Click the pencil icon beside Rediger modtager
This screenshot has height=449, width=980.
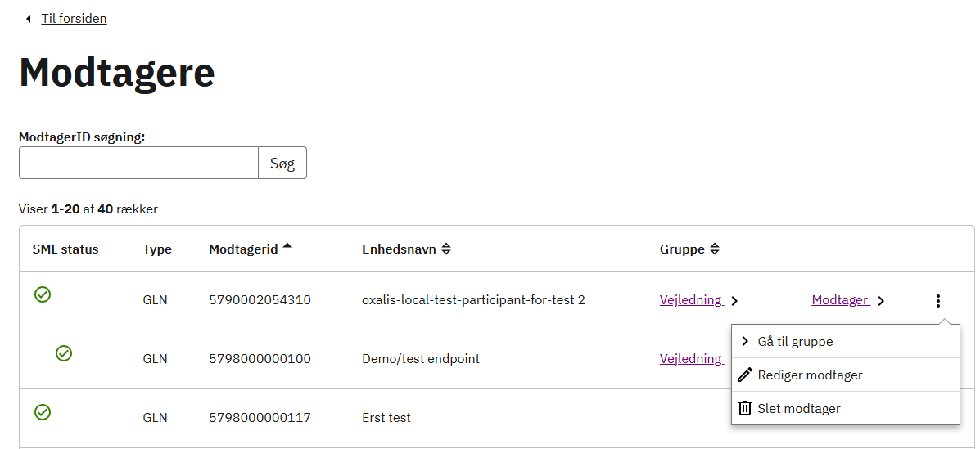(x=745, y=375)
